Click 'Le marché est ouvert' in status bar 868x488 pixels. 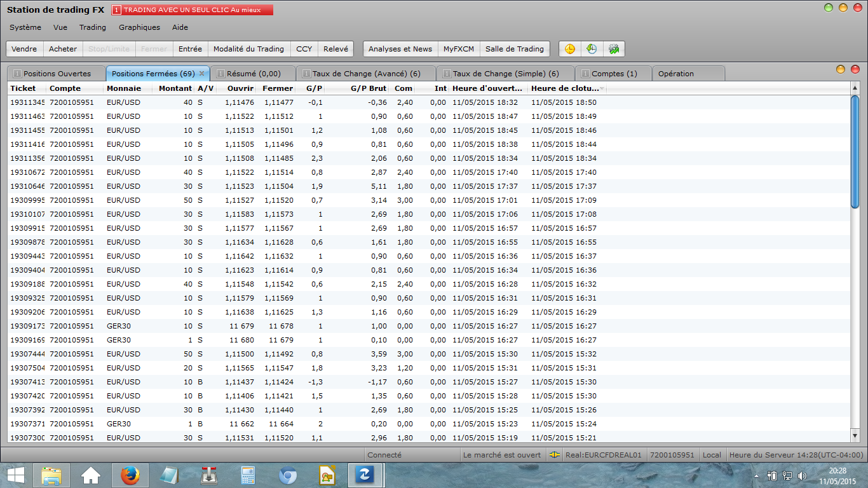(502, 455)
